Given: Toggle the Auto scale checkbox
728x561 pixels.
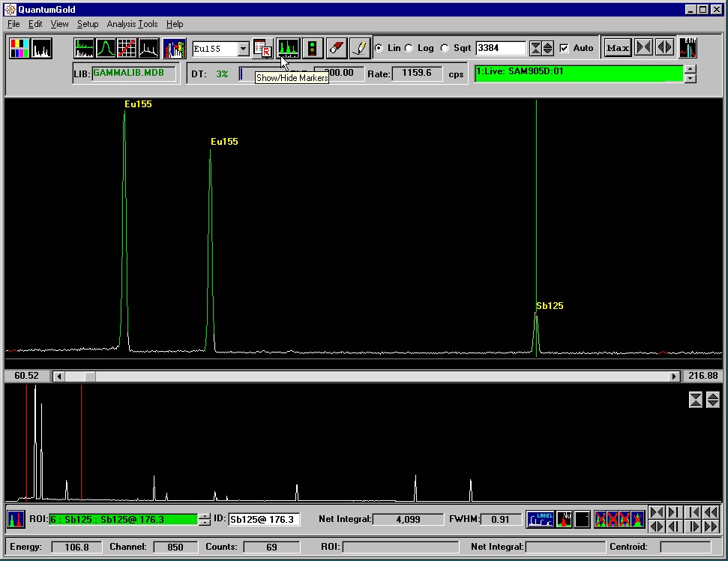Looking at the screenshot, I should point(565,48).
